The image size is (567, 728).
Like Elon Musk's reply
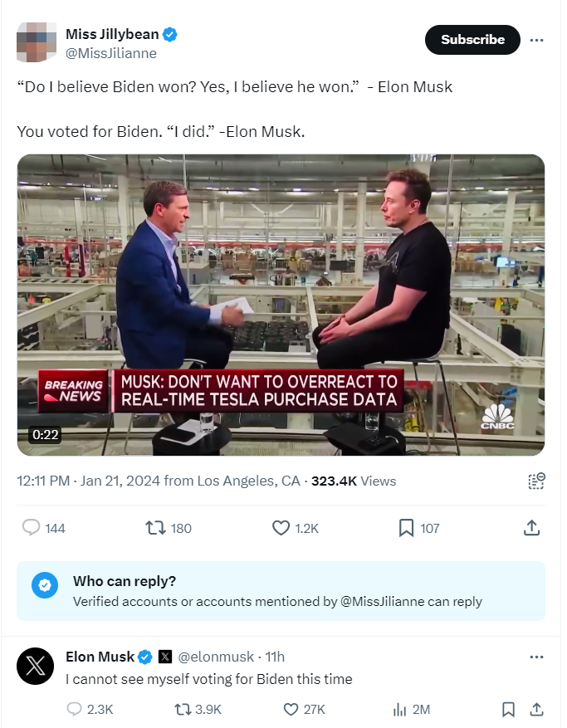[x=291, y=709]
